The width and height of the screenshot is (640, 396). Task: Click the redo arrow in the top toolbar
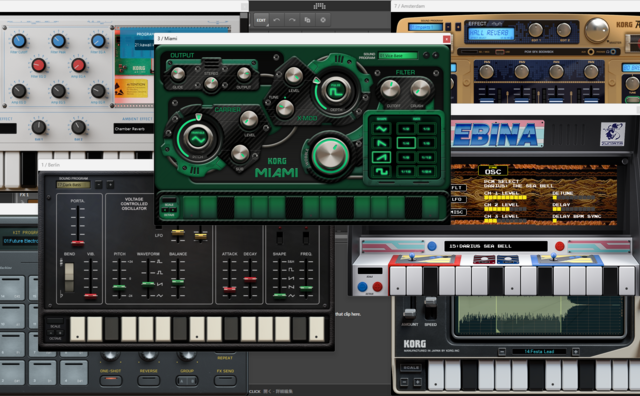(292, 20)
